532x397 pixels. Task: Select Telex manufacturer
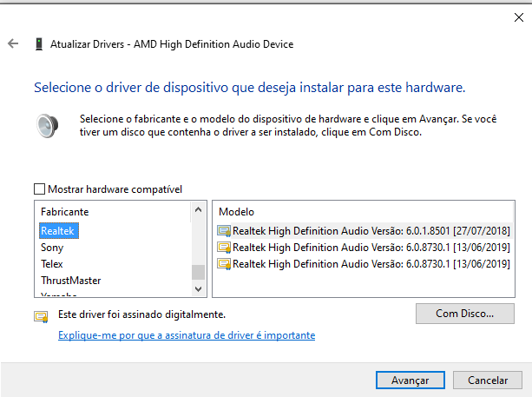pos(52,264)
